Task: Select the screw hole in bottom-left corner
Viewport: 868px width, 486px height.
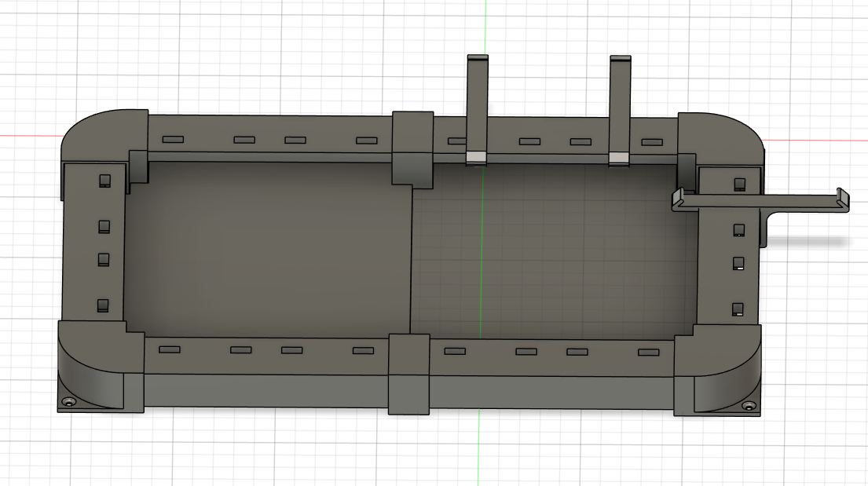Action: [x=68, y=402]
